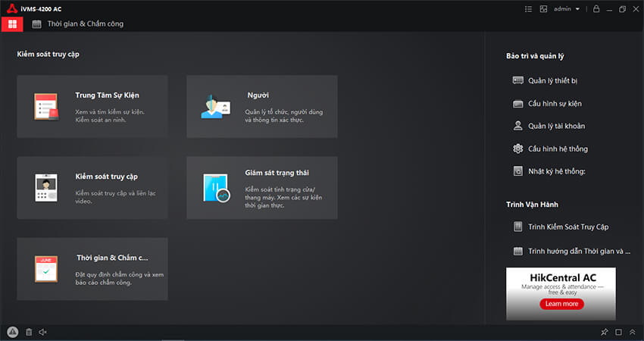
Task: Click the trash icon in status bar
Action: (29, 332)
